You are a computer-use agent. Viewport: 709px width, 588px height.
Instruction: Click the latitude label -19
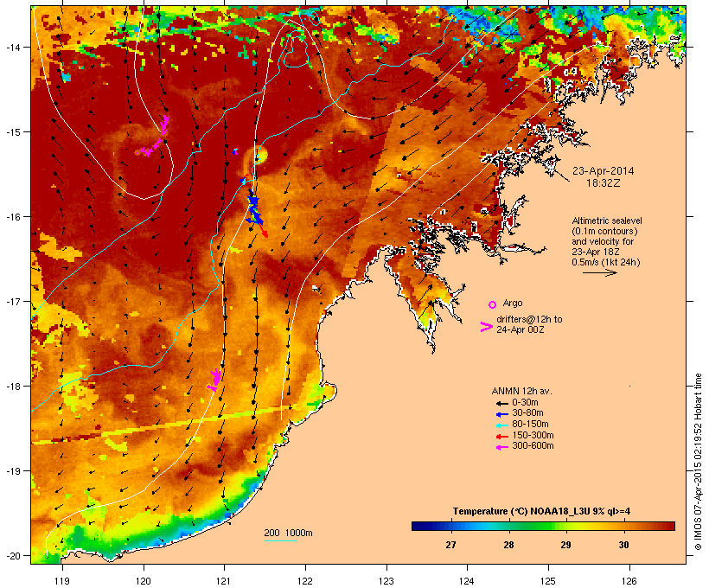pos(12,471)
